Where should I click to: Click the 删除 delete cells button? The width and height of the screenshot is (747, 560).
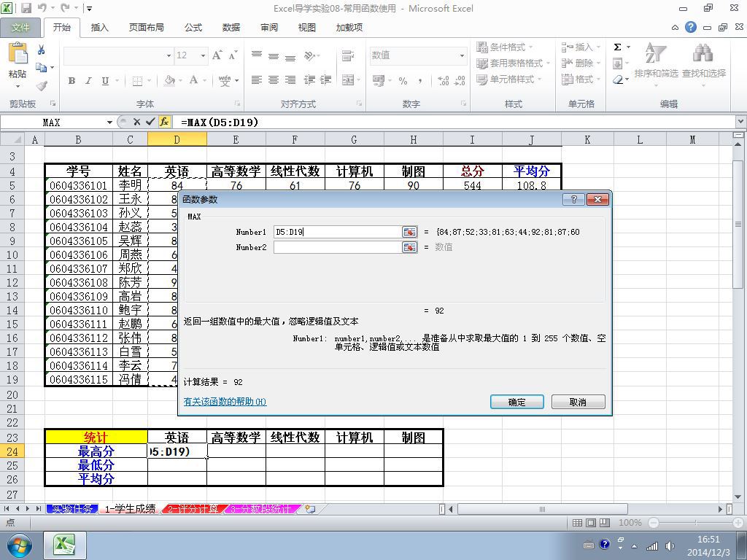click(578, 63)
